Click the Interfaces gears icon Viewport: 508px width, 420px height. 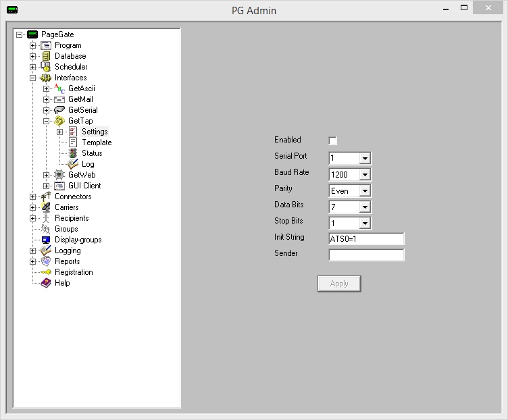(46, 78)
